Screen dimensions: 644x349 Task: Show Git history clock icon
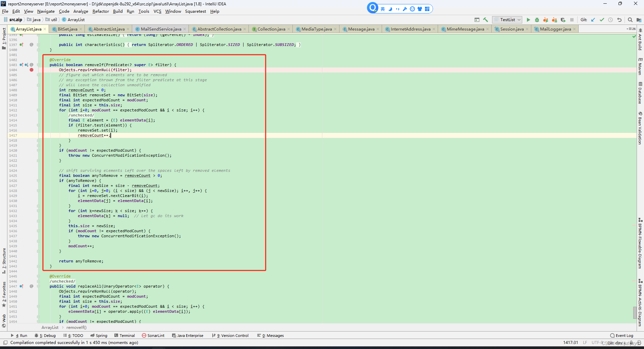click(610, 20)
